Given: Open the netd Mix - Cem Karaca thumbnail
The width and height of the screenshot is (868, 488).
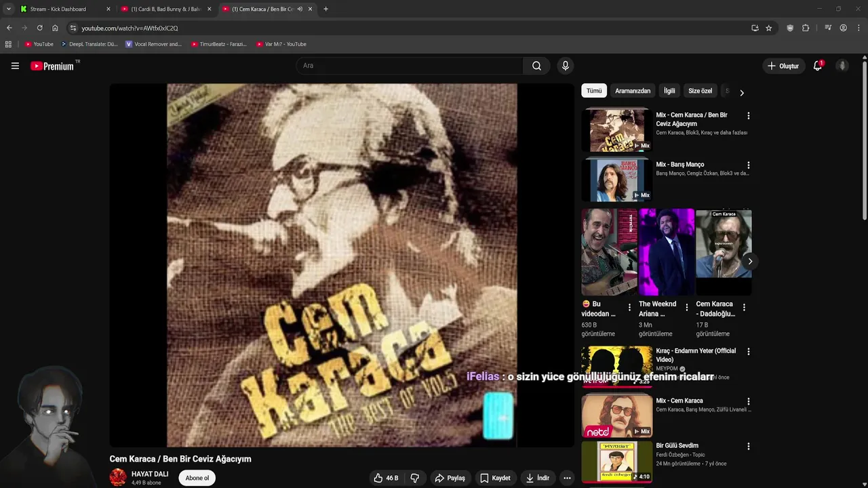Looking at the screenshot, I should pos(617,416).
